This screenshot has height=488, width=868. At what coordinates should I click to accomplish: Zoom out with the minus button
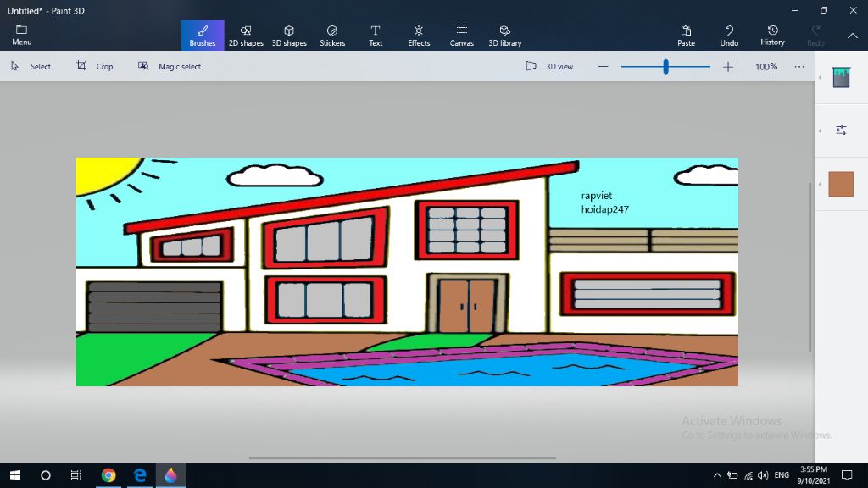[x=604, y=67]
